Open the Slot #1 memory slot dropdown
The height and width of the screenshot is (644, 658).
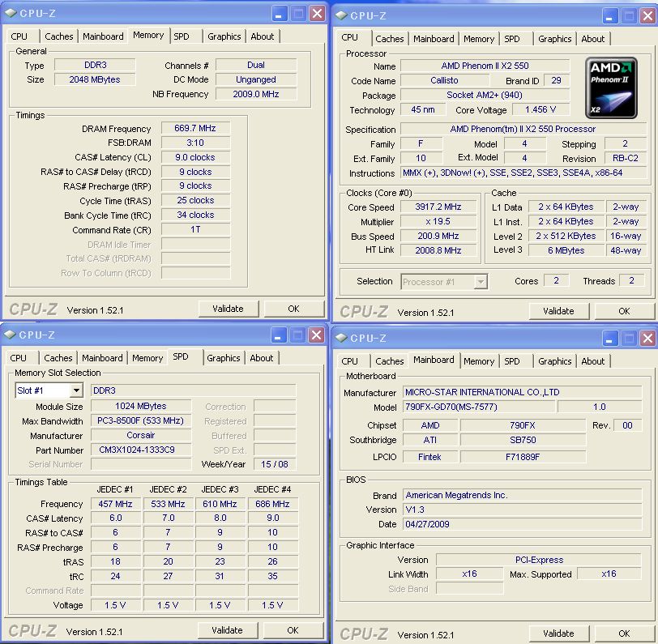pos(76,390)
